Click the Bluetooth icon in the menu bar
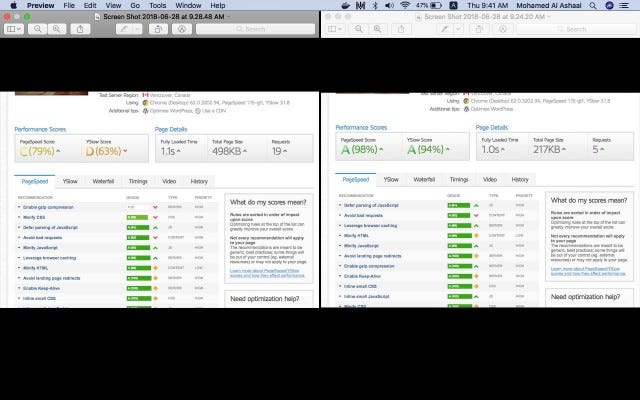 point(375,5)
